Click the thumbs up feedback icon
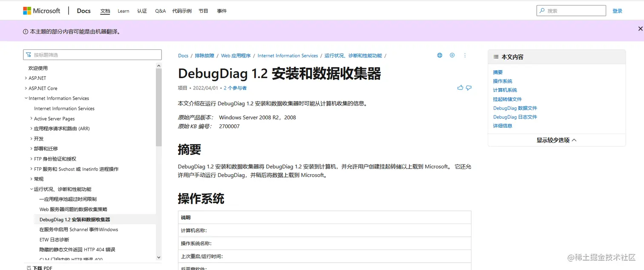The width and height of the screenshot is (644, 270). pos(460,88)
